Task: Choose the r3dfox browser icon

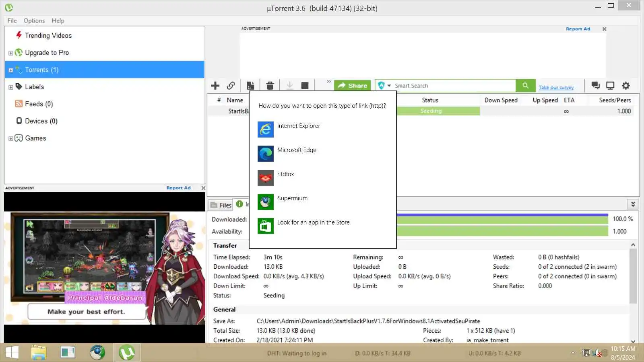Action: pos(266,178)
